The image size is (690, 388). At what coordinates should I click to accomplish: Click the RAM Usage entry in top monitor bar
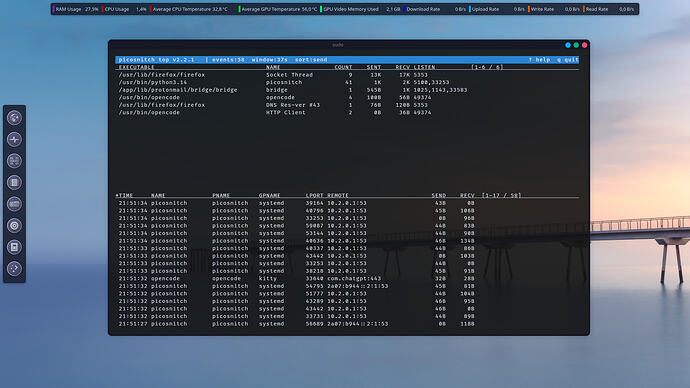coord(76,9)
